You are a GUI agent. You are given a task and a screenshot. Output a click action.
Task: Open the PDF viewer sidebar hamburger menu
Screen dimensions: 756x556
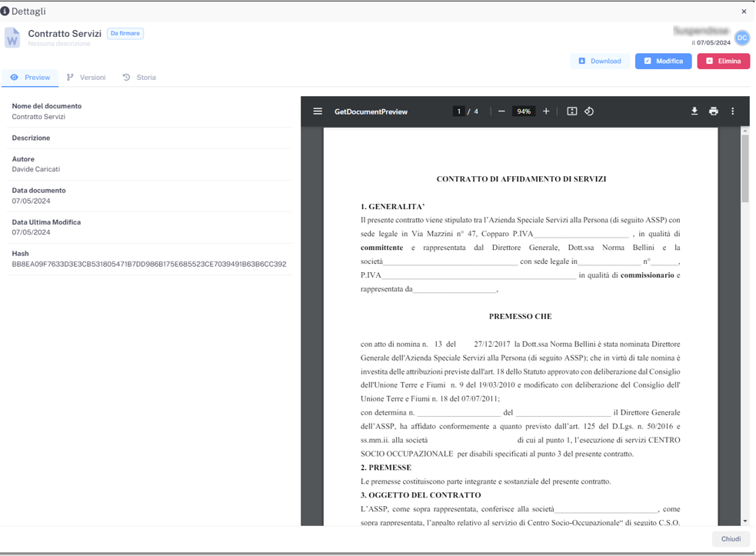[x=318, y=112]
